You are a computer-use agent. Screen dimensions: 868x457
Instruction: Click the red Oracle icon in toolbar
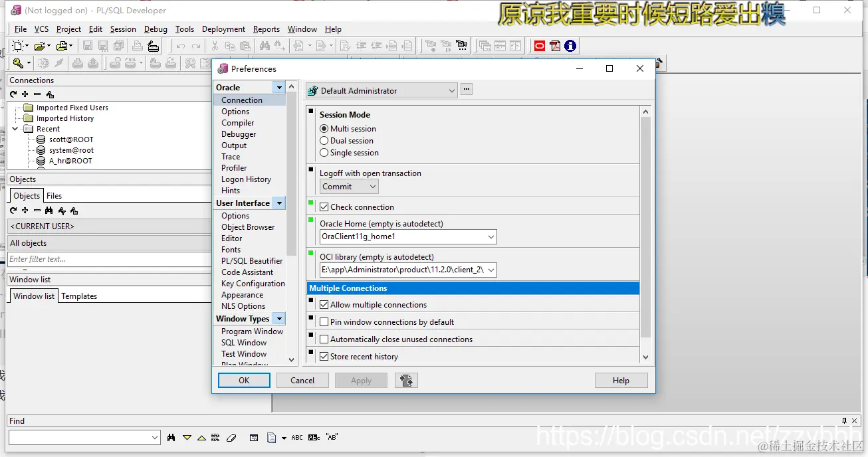(540, 46)
